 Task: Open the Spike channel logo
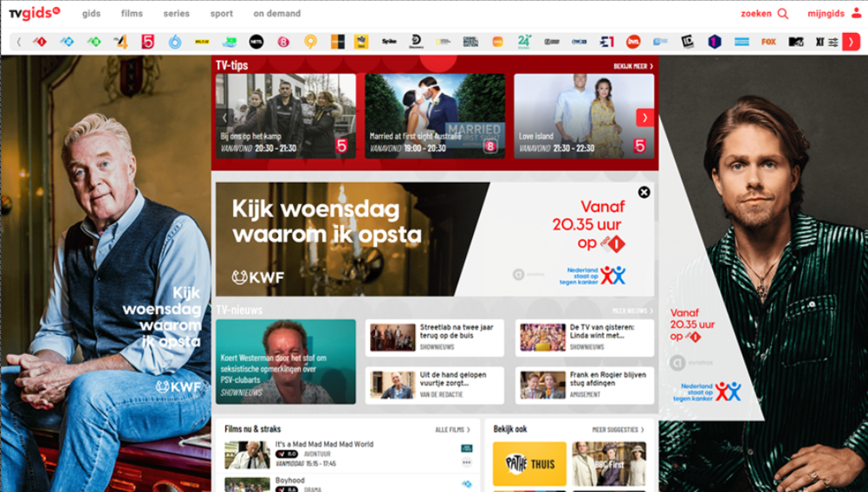pyautogui.click(x=389, y=42)
